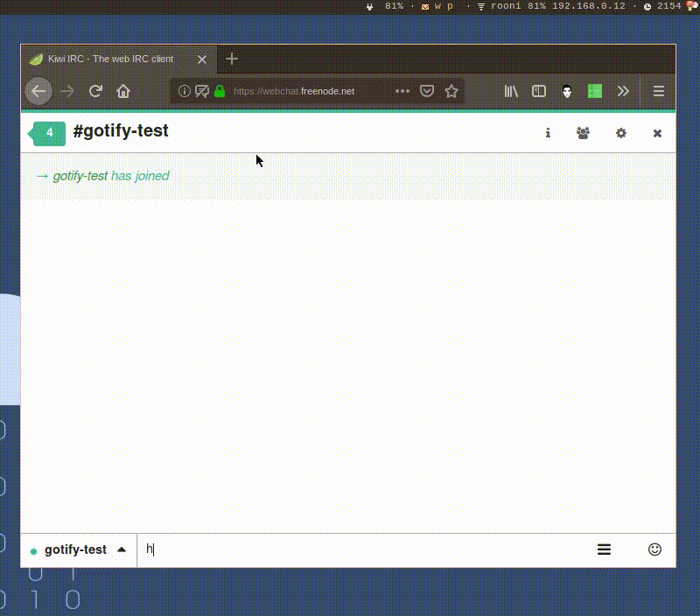
Task: Click the green square extension icon
Action: (595, 92)
